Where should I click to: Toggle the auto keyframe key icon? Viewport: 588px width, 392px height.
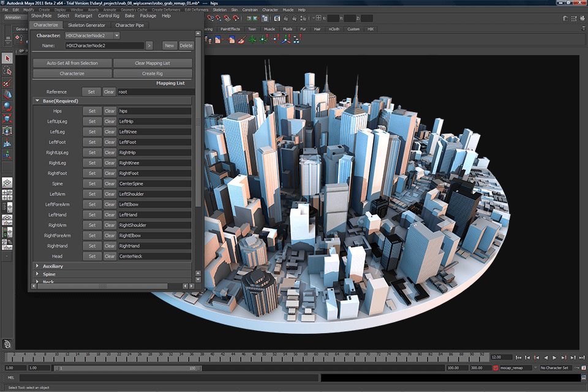tap(578, 367)
